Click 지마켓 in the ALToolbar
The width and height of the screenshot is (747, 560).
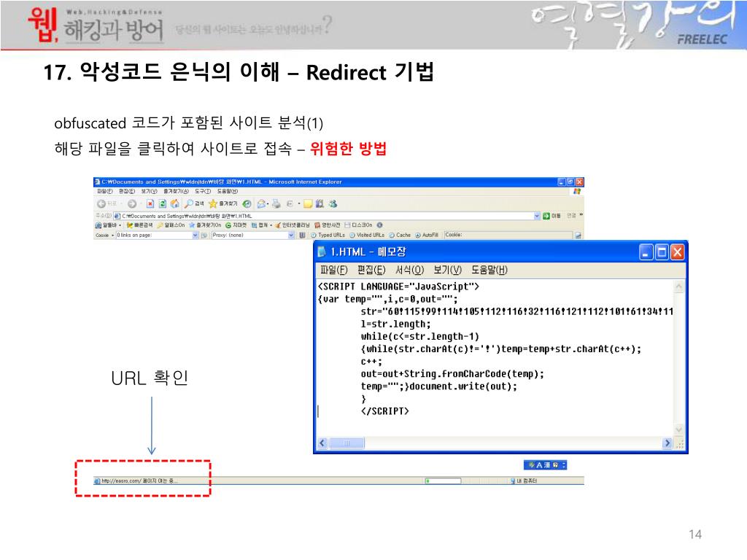pos(236,225)
